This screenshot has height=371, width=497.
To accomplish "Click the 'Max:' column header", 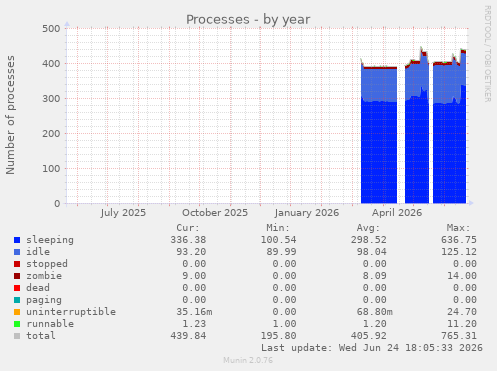I will click(x=458, y=228).
